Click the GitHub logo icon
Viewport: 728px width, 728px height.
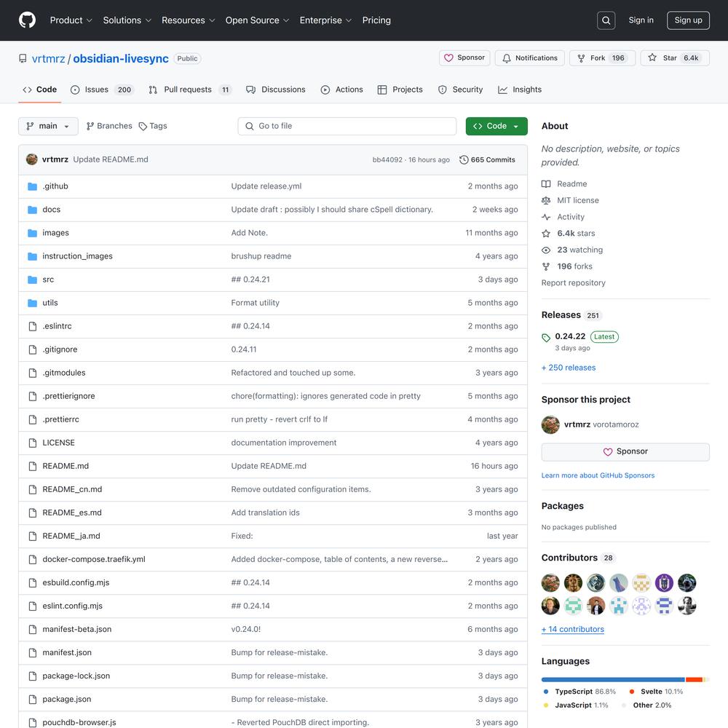28,20
